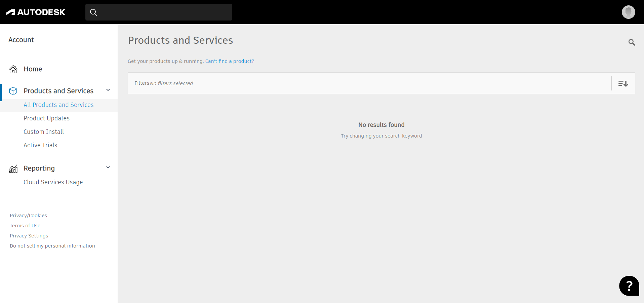Click the Home house icon
Viewport: 644px width, 303px height.
13,69
